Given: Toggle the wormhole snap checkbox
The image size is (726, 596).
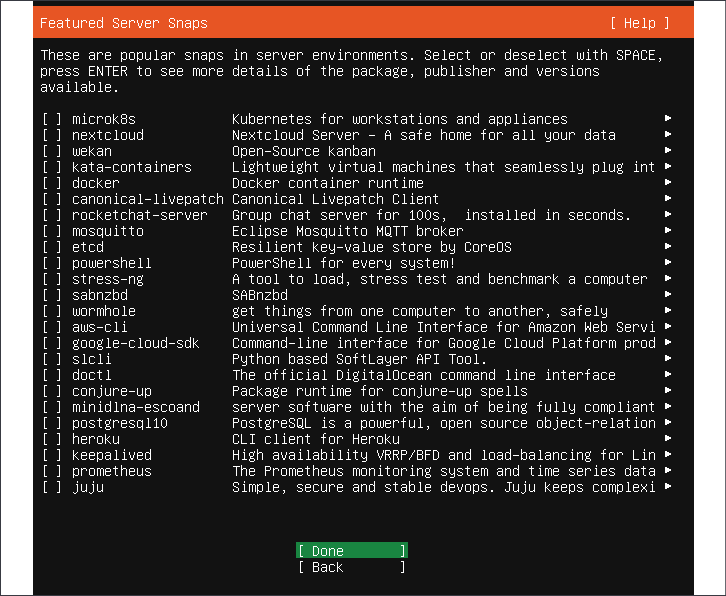Looking at the screenshot, I should coord(52,311).
